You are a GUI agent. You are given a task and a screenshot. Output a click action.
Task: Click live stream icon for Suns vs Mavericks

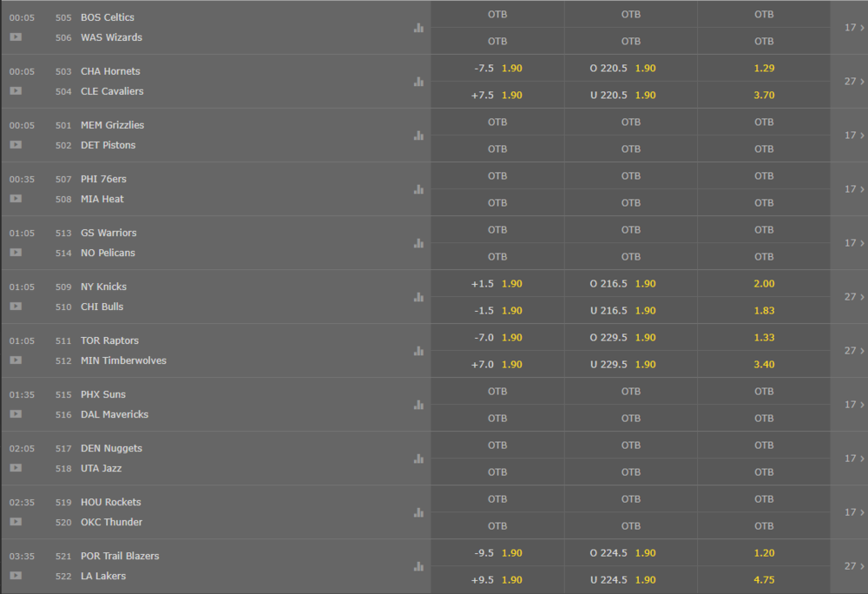[x=16, y=414]
